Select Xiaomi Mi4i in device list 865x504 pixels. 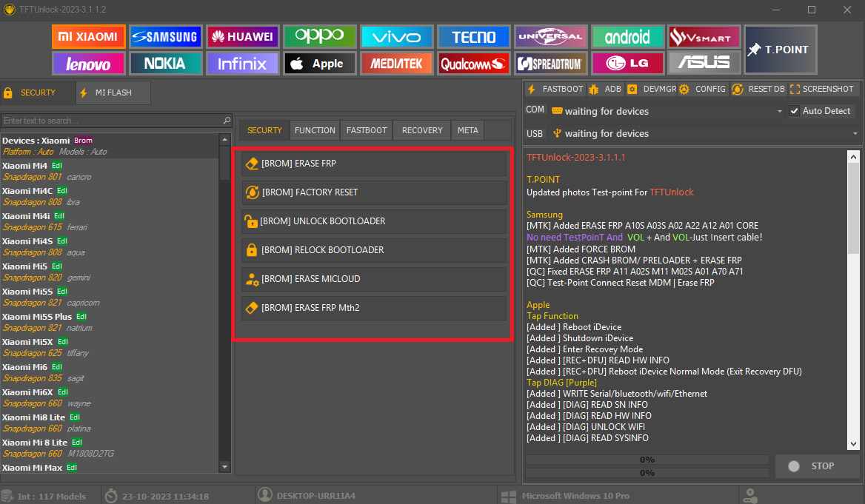[x=109, y=222]
